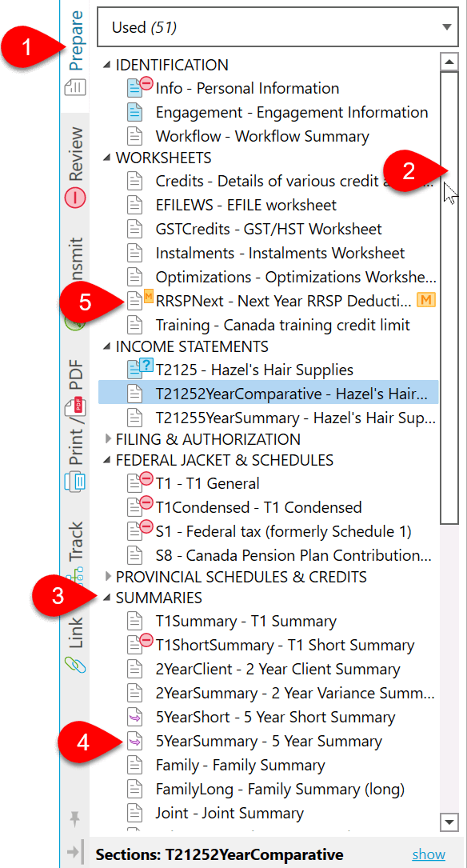The height and width of the screenshot is (868, 467).
Task: Click the S1 Federal tax icon with error badge
Action: (139, 530)
